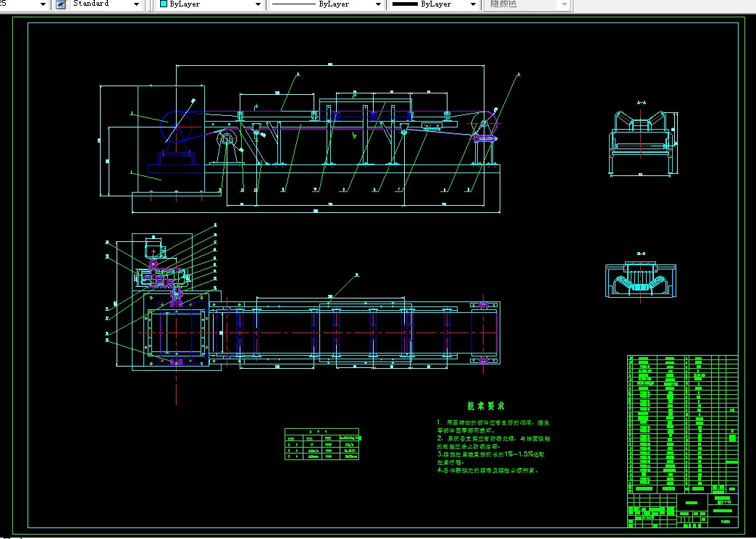Open the ByLayer lineweight dropdown
Screen dimensions: 756x539
[434, 4]
